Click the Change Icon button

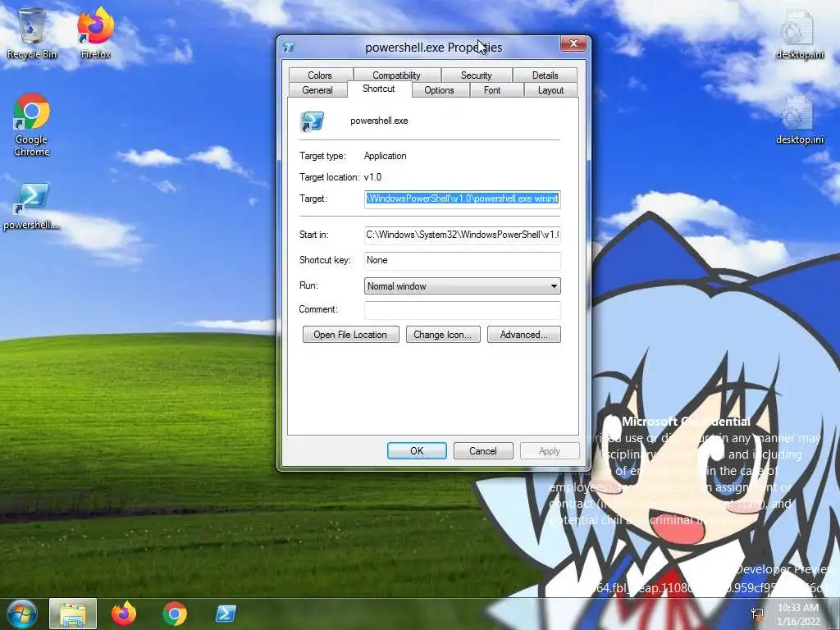pos(443,335)
